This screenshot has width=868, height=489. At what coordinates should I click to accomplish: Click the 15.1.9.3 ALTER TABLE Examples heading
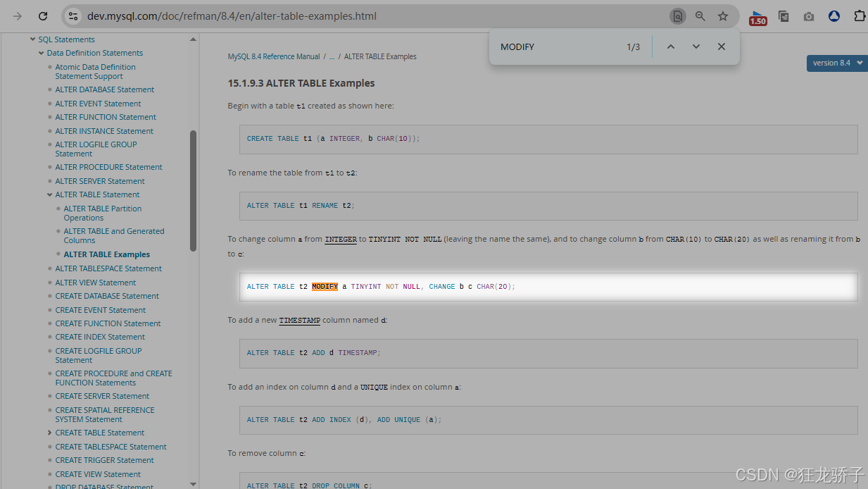point(301,83)
